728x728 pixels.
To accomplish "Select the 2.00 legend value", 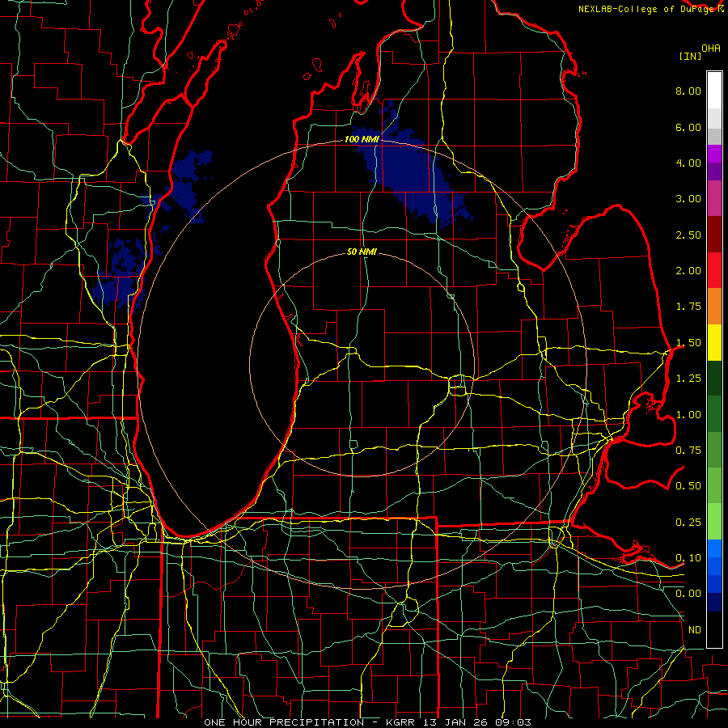I will coord(688,271).
